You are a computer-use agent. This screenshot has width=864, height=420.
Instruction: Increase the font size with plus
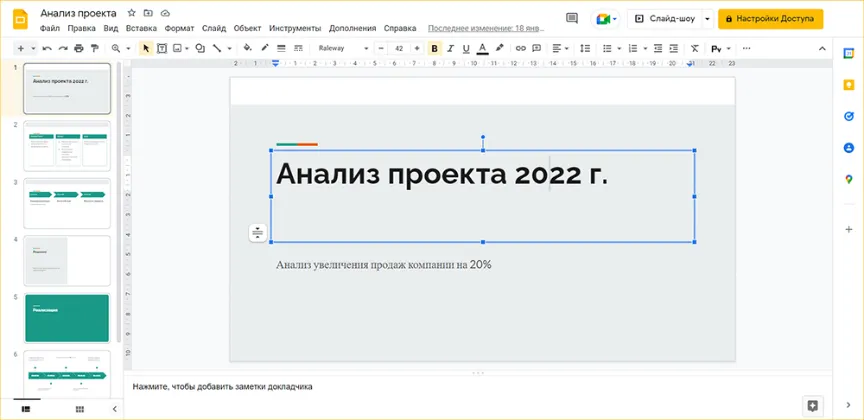click(x=417, y=49)
